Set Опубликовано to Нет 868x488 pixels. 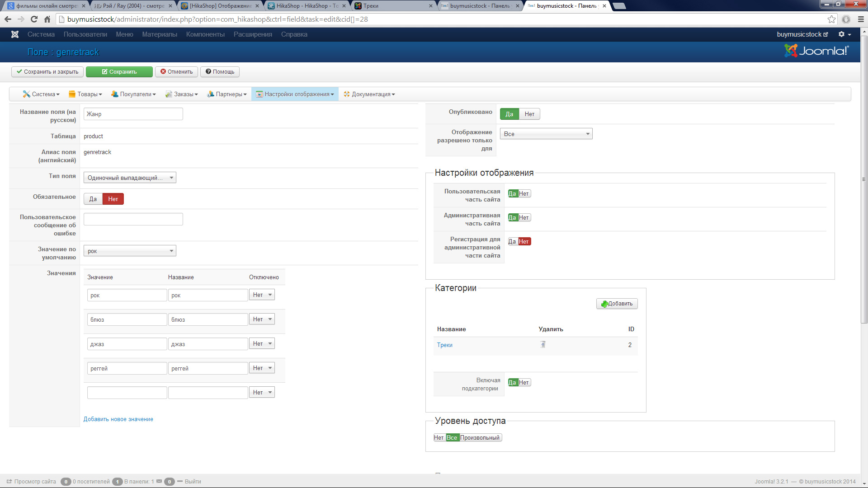(x=529, y=114)
